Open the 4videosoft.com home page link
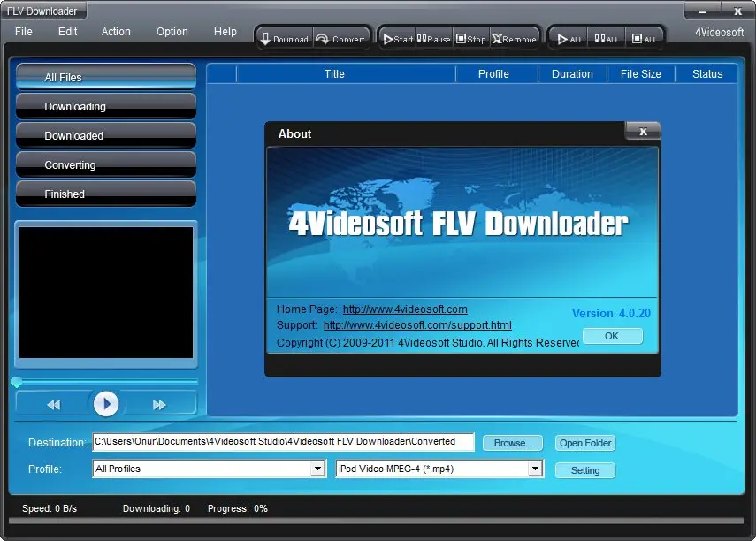The height and width of the screenshot is (541, 756). [x=405, y=309]
